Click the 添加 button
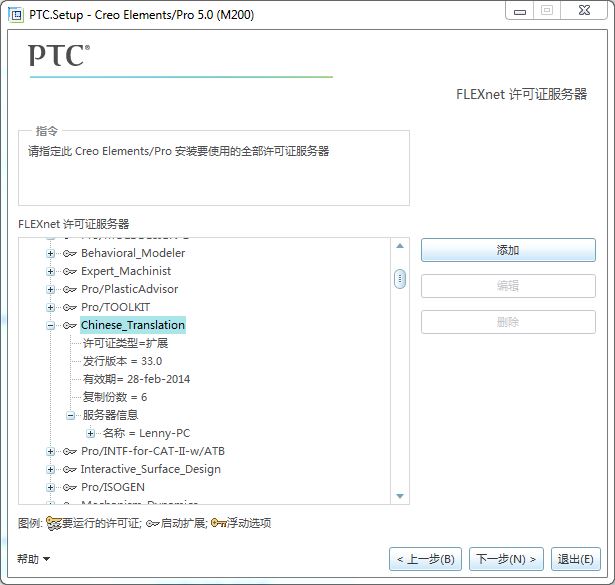Screen dimensions: 615x585 click(508, 250)
